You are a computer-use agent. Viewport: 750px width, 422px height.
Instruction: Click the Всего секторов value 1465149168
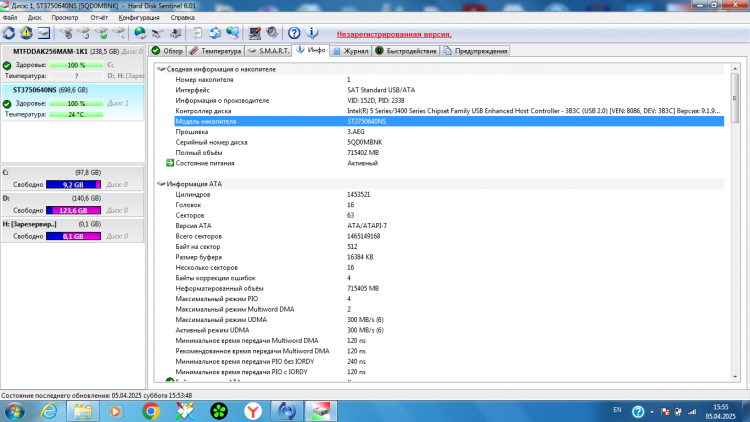pos(364,236)
